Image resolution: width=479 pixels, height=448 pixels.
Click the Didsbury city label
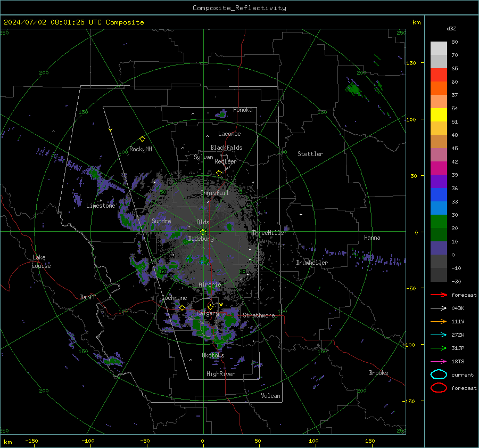pyautogui.click(x=201, y=239)
